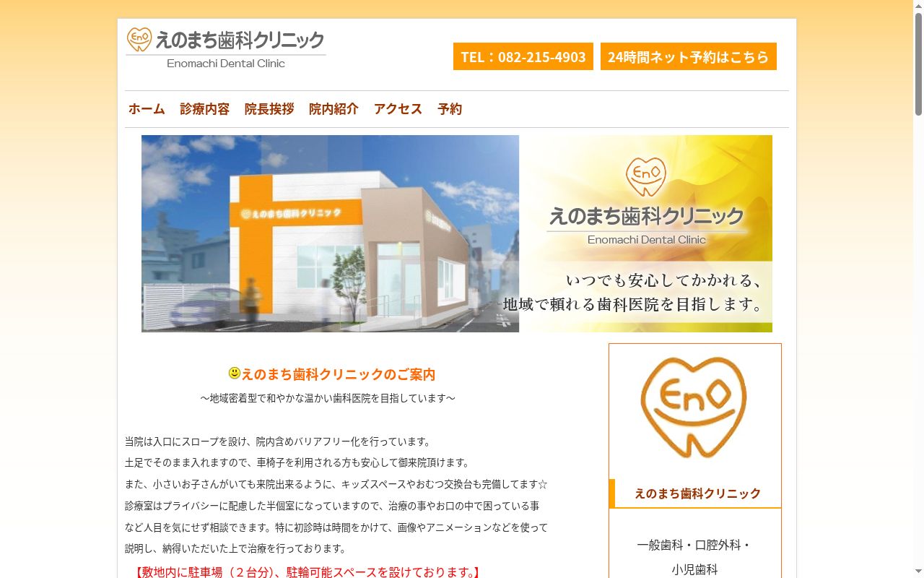Open the 24時間ネット予約はこちら button
The height and width of the screenshot is (578, 924).
point(689,56)
